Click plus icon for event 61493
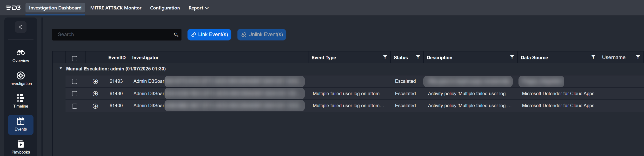The height and width of the screenshot is (156, 644). click(x=95, y=81)
